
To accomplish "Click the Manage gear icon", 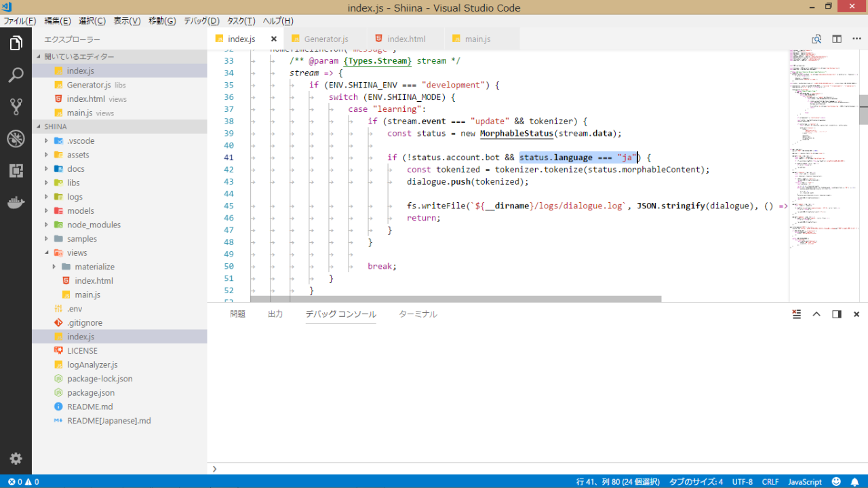I will tap(16, 458).
